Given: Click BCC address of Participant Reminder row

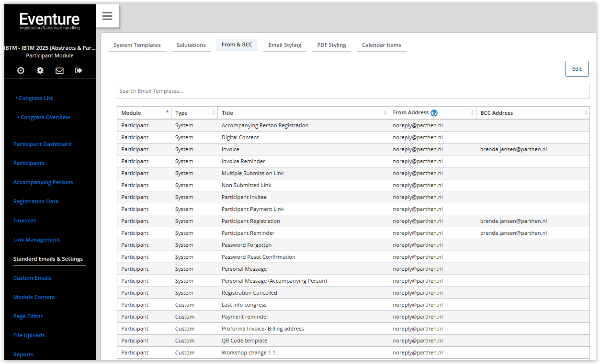Looking at the screenshot, I should [513, 233].
